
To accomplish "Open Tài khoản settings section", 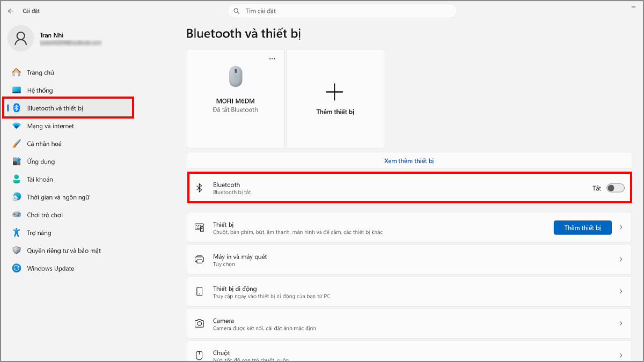I will coord(69,179).
